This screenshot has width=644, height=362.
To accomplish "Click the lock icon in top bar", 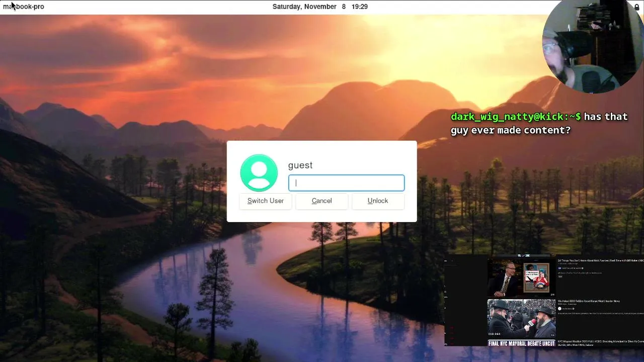I will pos(636,7).
